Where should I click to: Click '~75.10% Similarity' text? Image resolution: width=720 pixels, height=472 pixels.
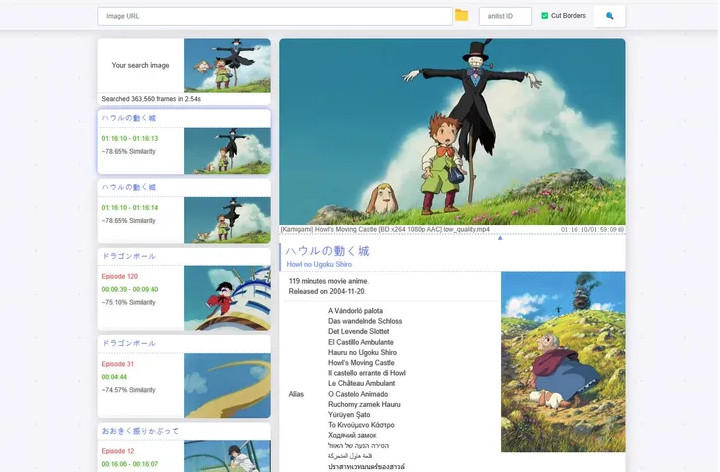pos(129,302)
